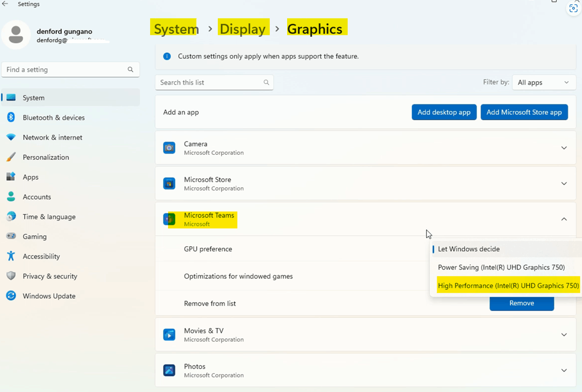The height and width of the screenshot is (392, 582).
Task: Click the Photos app icon
Action: click(x=169, y=370)
